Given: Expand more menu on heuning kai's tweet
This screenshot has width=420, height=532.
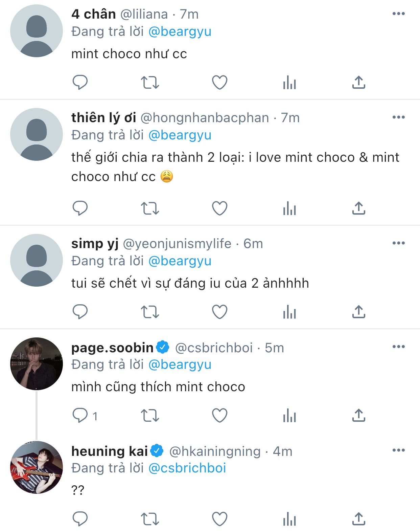Looking at the screenshot, I should point(399,450).
